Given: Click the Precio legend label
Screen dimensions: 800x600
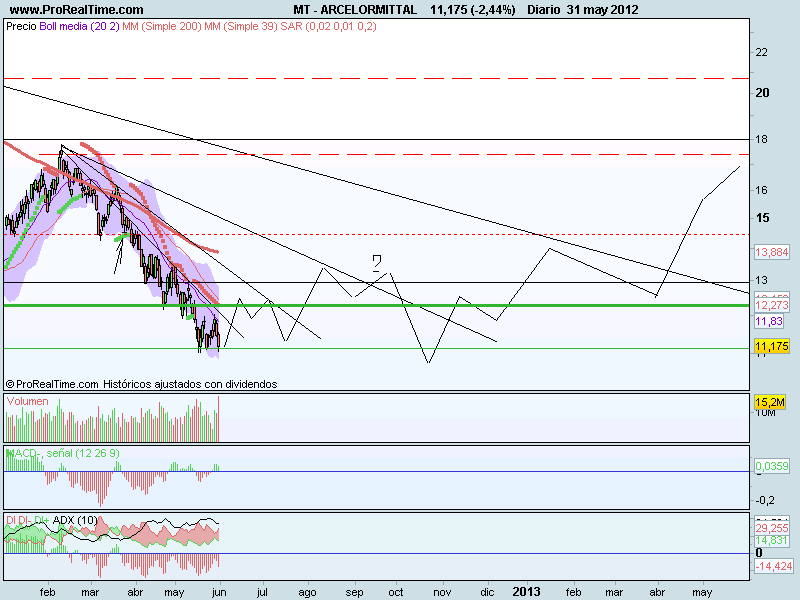Looking at the screenshot, I should [21, 27].
